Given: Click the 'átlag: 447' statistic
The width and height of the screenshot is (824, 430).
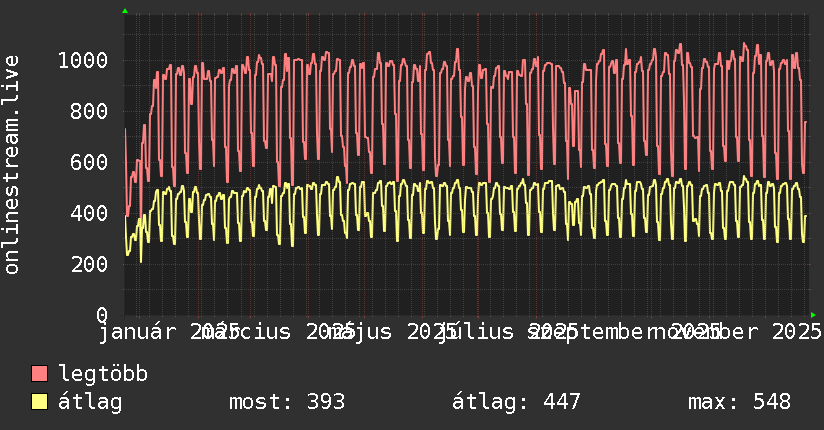Looking at the screenshot, I should point(516,402).
